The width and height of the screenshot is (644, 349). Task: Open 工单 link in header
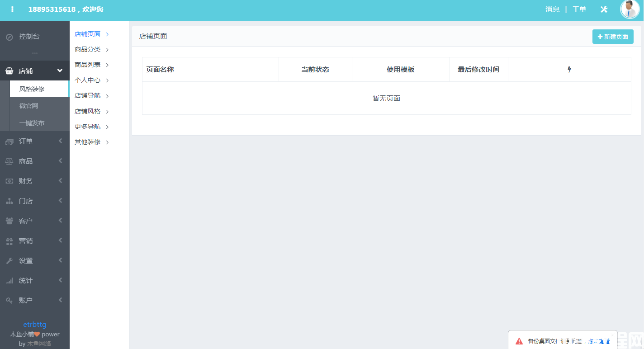(x=579, y=9)
